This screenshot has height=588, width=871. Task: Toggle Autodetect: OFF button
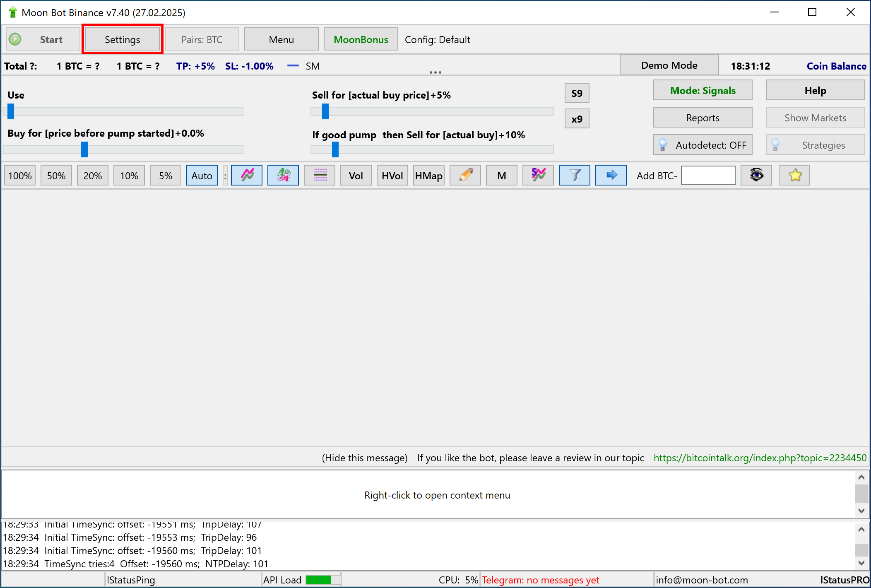click(x=703, y=145)
